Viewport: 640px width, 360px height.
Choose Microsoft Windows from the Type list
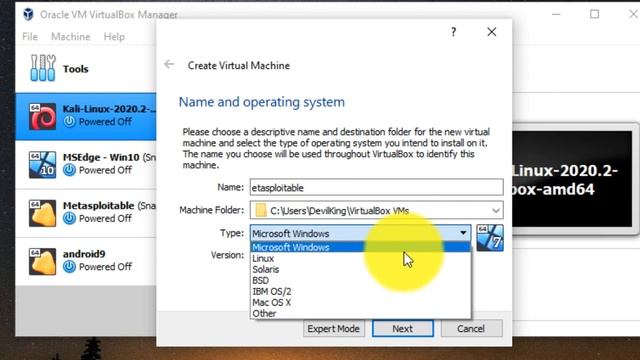360,247
